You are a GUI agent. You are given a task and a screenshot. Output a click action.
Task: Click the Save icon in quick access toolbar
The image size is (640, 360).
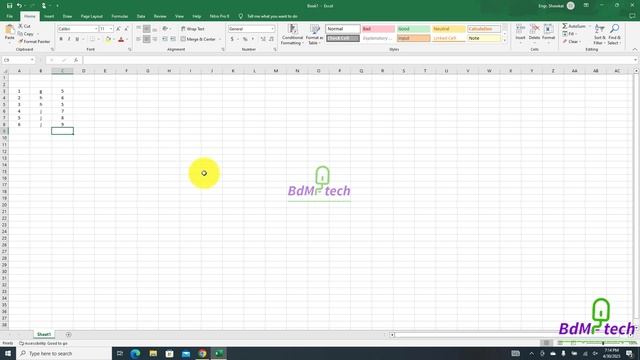pyautogui.click(x=9, y=6)
